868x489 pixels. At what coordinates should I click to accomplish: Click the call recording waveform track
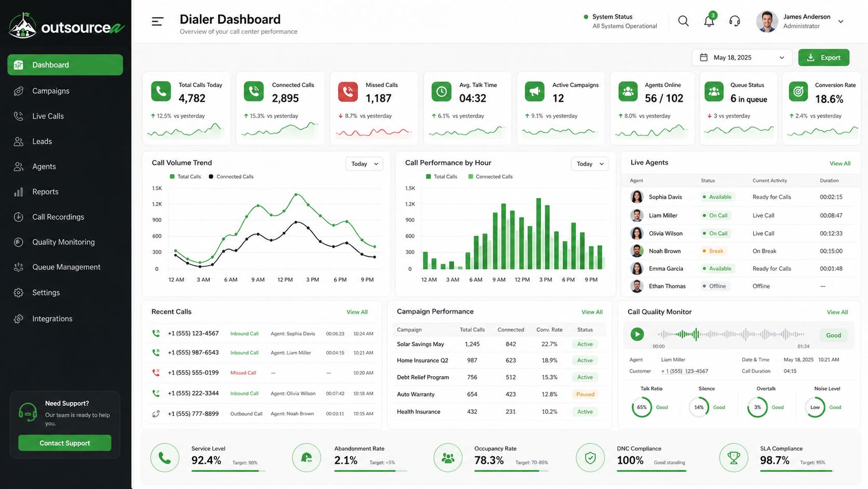731,334
